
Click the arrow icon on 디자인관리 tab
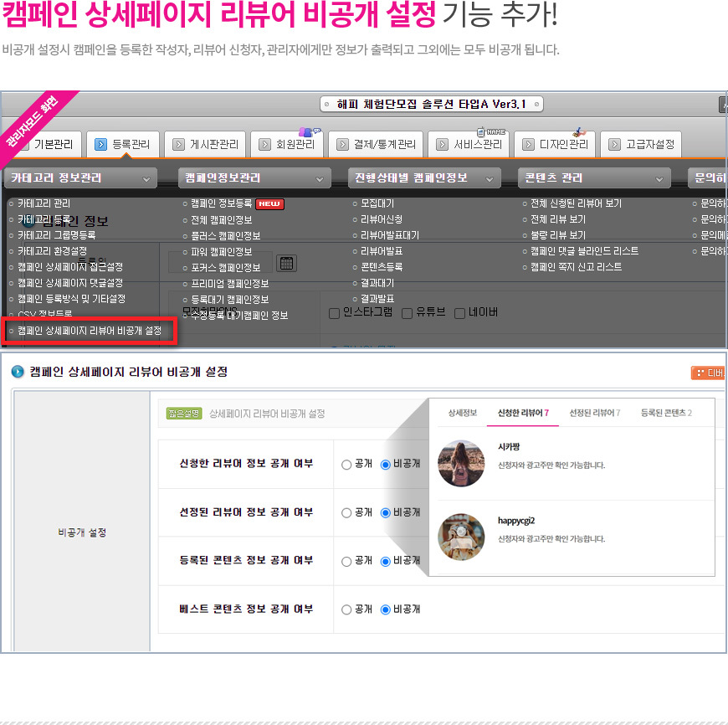pyautogui.click(x=528, y=145)
